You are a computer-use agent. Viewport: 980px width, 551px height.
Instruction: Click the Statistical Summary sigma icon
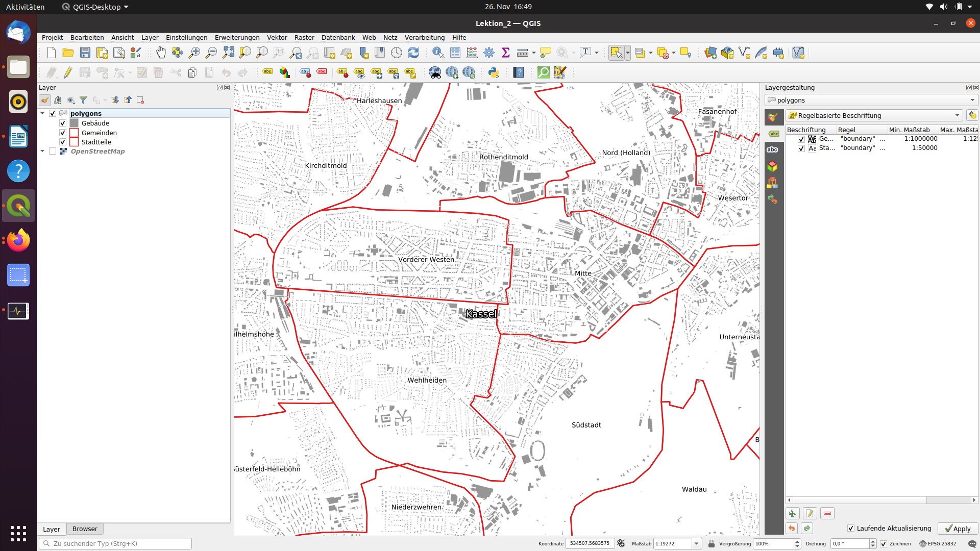(x=506, y=53)
